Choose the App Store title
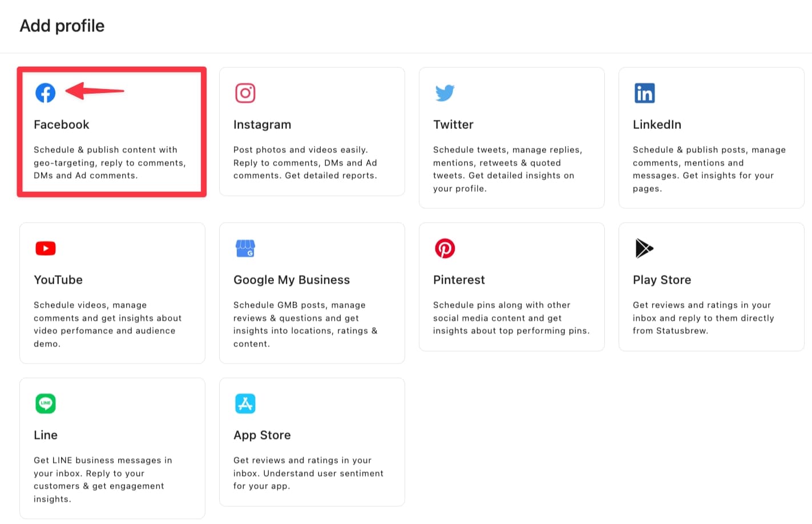The image size is (812, 524). (x=262, y=436)
